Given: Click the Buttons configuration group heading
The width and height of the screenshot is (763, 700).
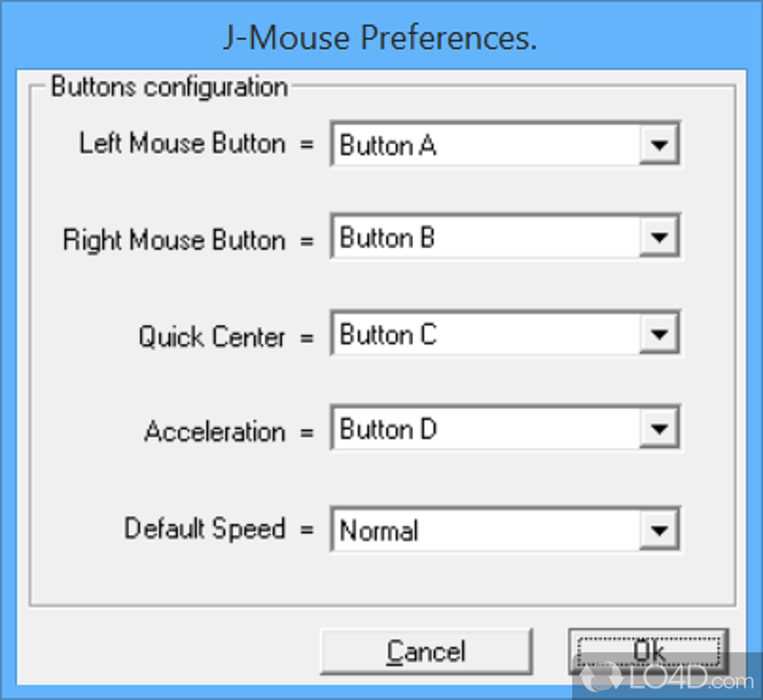Looking at the screenshot, I should (x=169, y=88).
